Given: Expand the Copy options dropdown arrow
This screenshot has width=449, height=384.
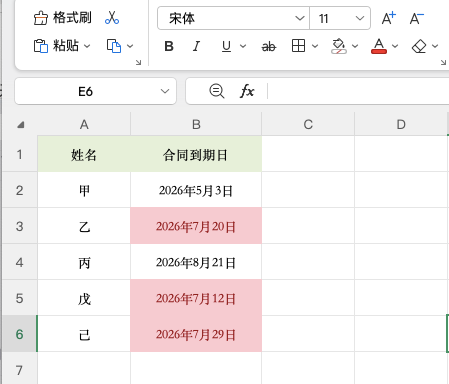Looking at the screenshot, I should point(130,46).
